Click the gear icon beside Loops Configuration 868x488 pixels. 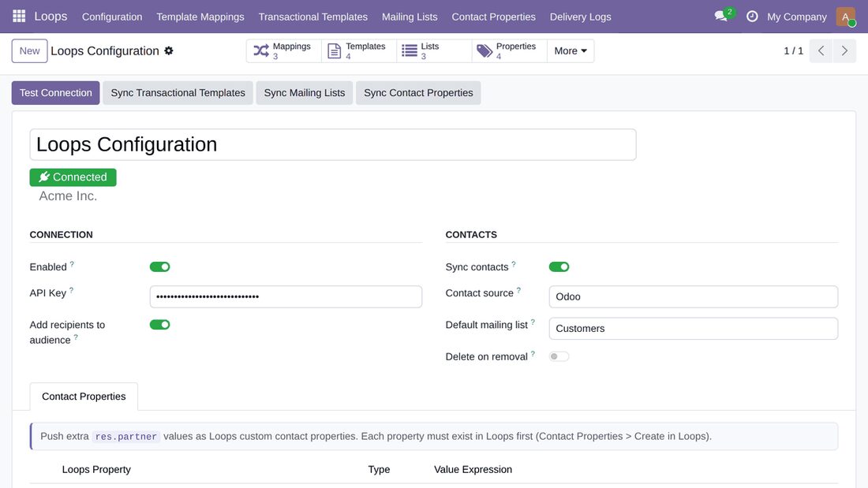click(169, 51)
